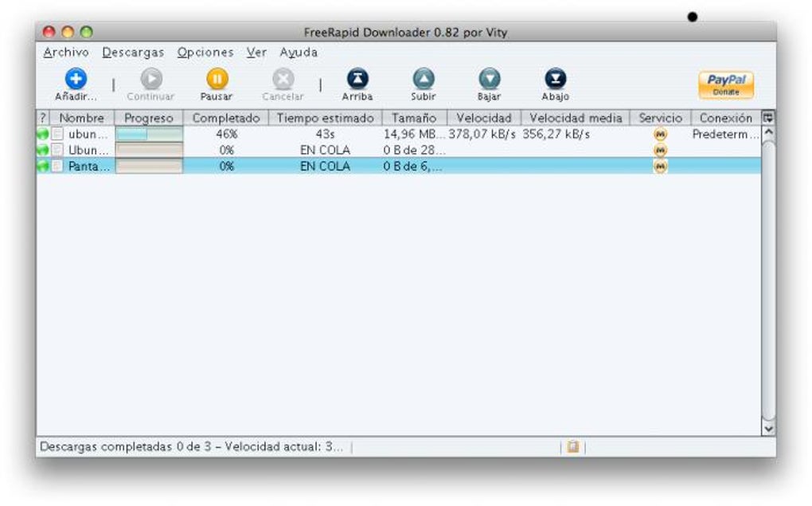Click the 'Predeterm...' connection cell
The height and width of the screenshot is (506, 812).
725,135
